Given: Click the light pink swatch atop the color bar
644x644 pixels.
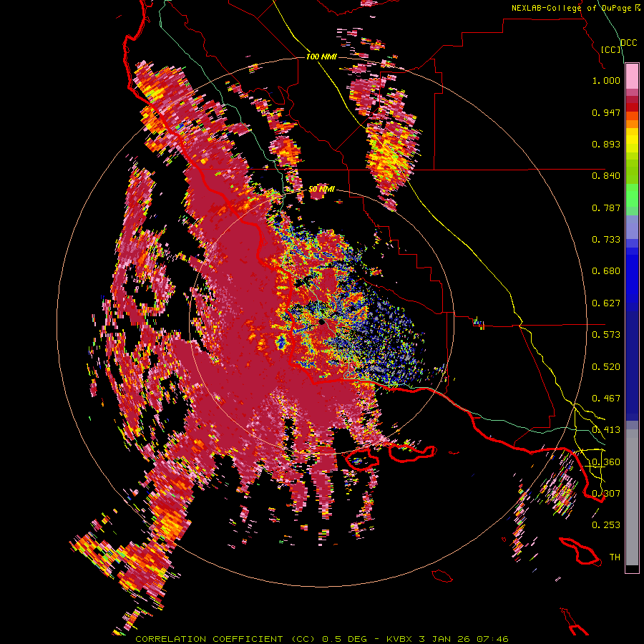Looking at the screenshot, I should [632, 76].
